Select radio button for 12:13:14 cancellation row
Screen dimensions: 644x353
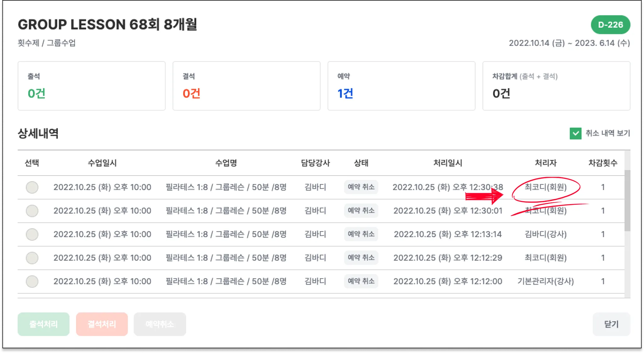32,235
